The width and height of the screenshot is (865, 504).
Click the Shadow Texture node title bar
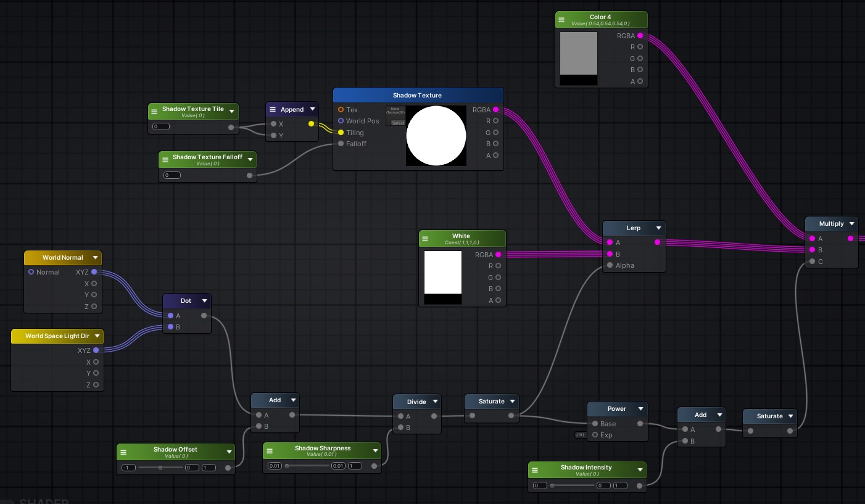pyautogui.click(x=418, y=96)
